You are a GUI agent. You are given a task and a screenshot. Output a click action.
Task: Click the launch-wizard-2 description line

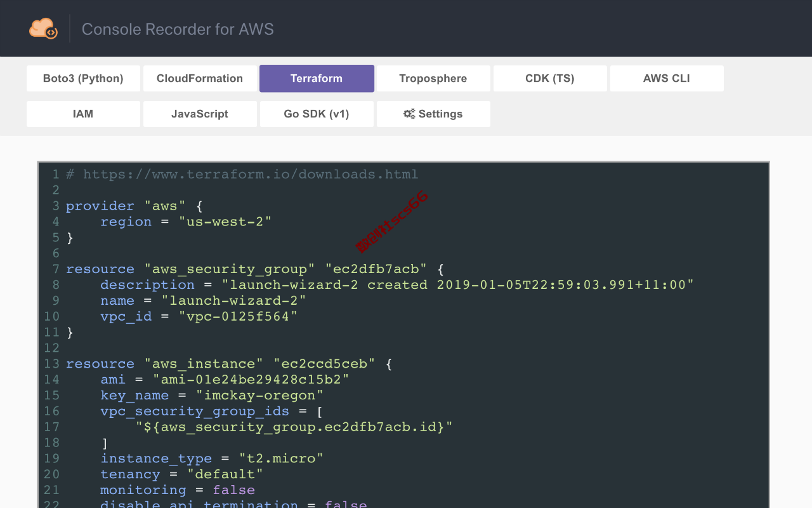point(397,284)
